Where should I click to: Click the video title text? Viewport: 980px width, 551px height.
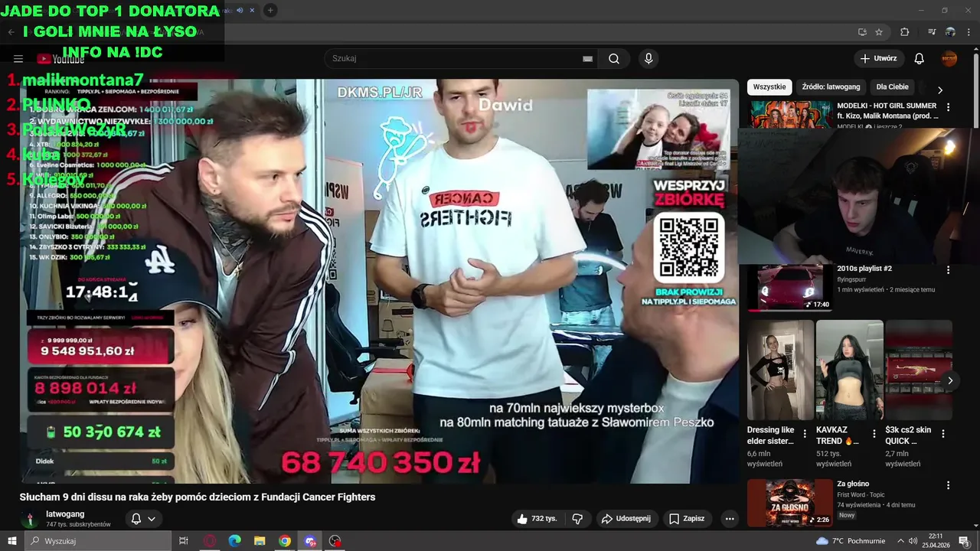(x=198, y=497)
